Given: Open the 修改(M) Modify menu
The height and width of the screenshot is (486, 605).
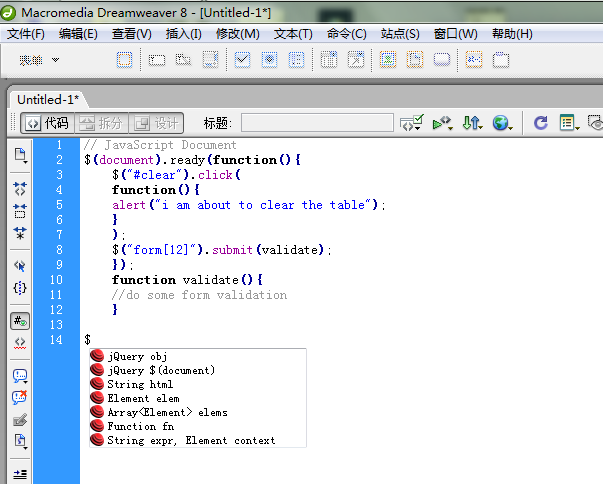Looking at the screenshot, I should pos(238,34).
